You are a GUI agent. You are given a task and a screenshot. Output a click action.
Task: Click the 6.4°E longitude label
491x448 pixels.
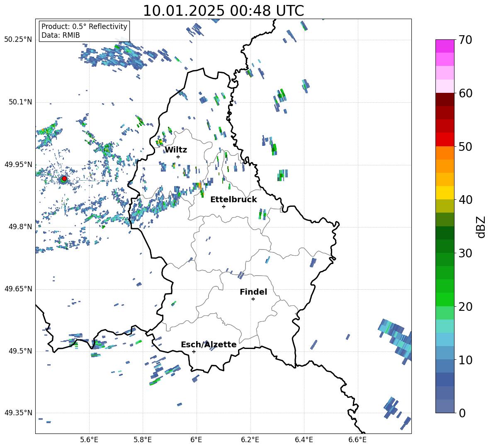(x=304, y=440)
